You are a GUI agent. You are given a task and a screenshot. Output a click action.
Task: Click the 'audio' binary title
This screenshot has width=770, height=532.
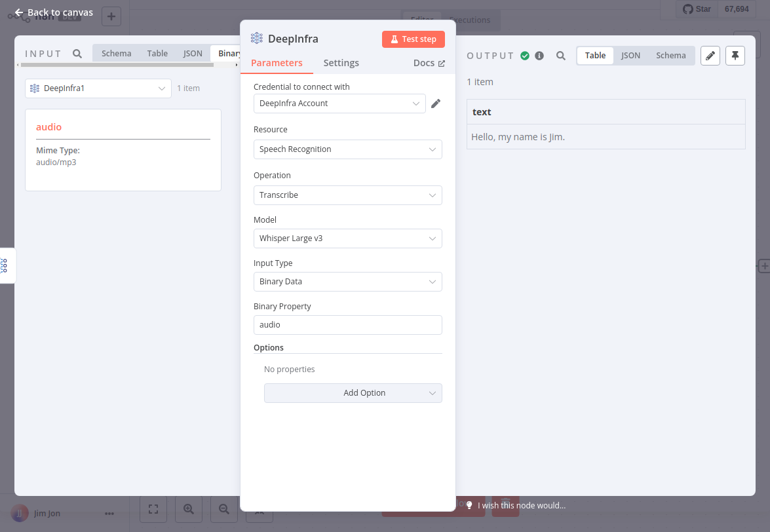click(x=48, y=127)
